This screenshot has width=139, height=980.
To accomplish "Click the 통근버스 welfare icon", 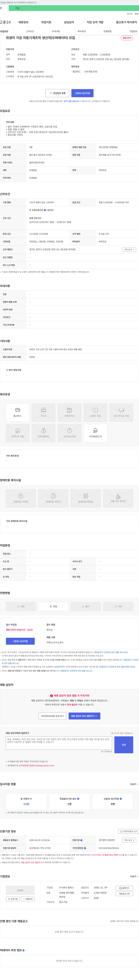I will click(18, 412).
